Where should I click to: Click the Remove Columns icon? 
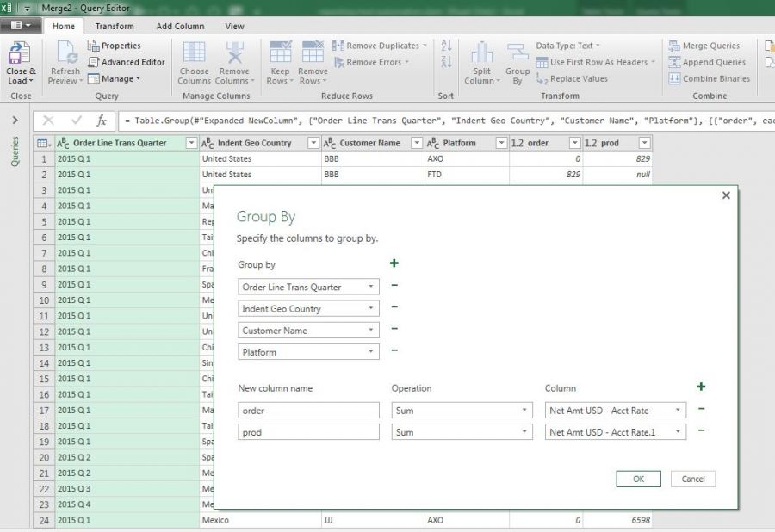(235, 53)
